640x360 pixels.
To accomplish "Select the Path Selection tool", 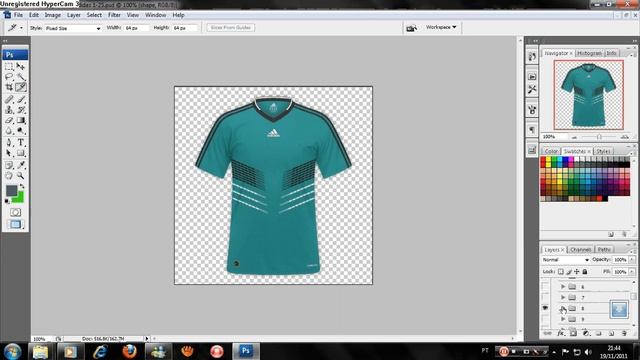I will (9, 153).
